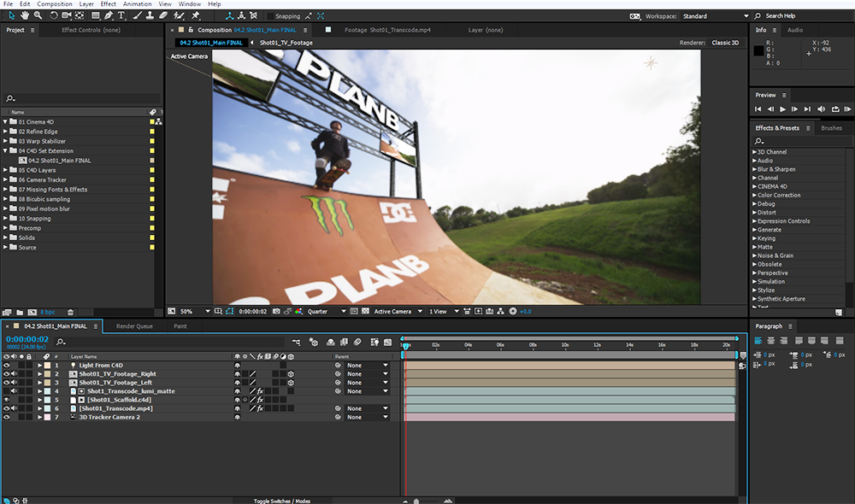Screen dimensions: 855x504
Task: Expand the 06 Camera Tracker folder
Action: click(6, 179)
